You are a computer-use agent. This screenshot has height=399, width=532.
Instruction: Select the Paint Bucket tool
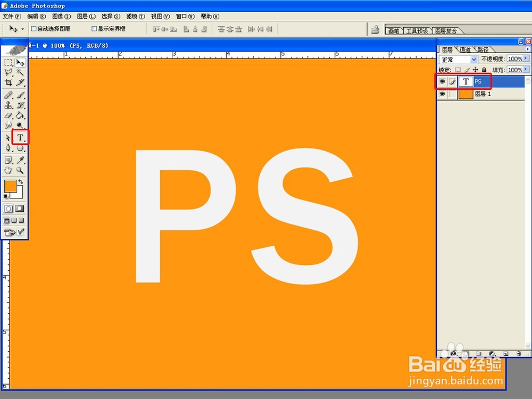click(x=20, y=115)
